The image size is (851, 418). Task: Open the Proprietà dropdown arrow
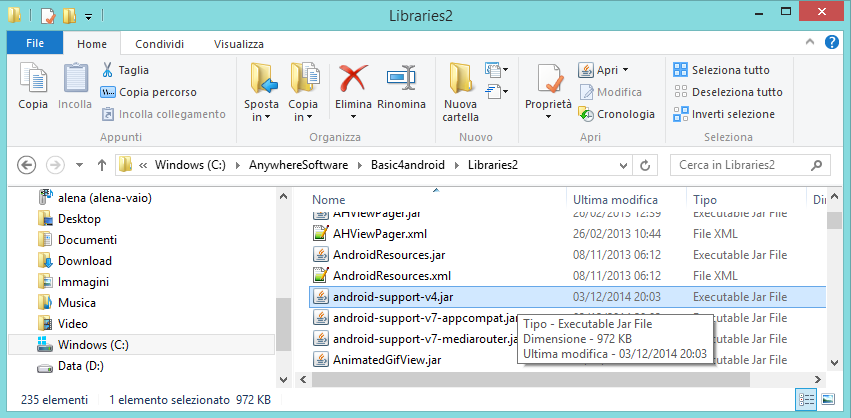[x=548, y=117]
